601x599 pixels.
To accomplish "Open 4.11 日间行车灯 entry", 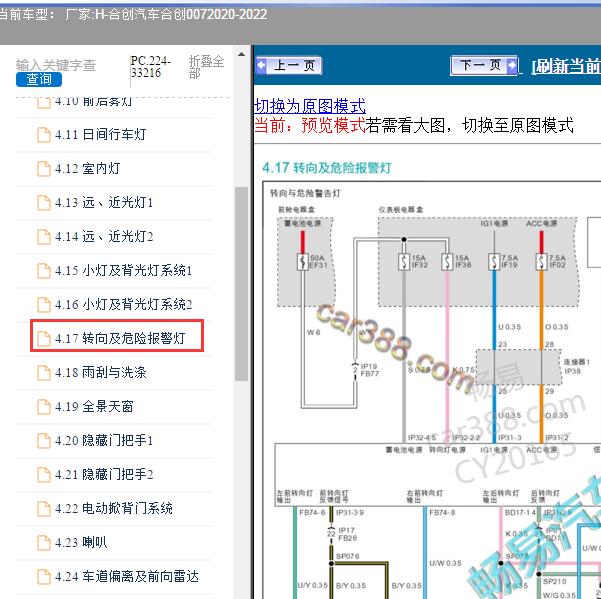I will (x=101, y=135).
